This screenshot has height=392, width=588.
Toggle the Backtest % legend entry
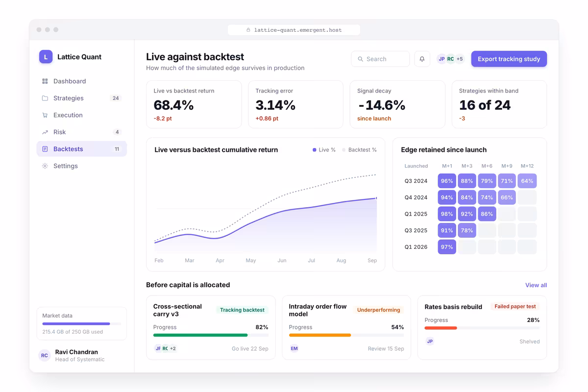tap(359, 150)
